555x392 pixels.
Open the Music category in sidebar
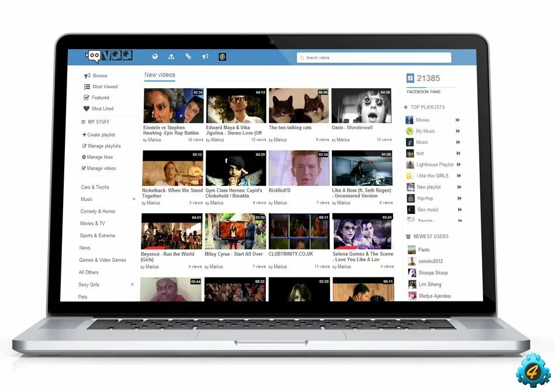(x=86, y=199)
